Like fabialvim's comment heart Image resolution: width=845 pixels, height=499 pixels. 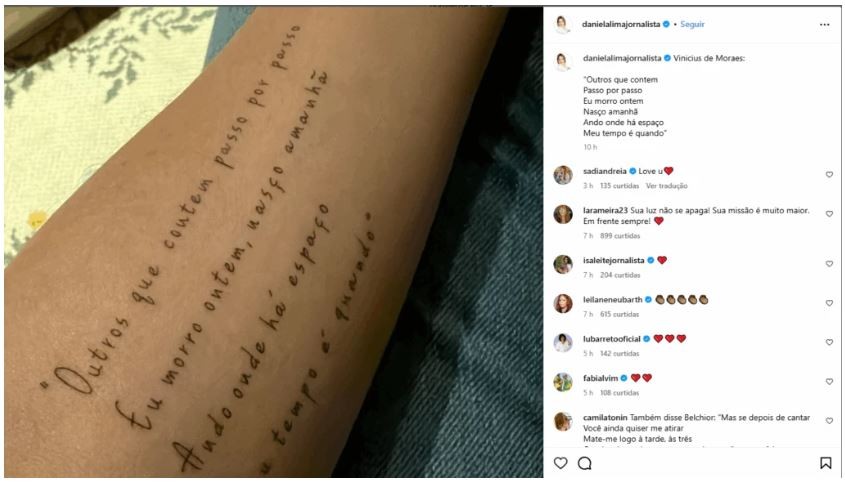(829, 382)
